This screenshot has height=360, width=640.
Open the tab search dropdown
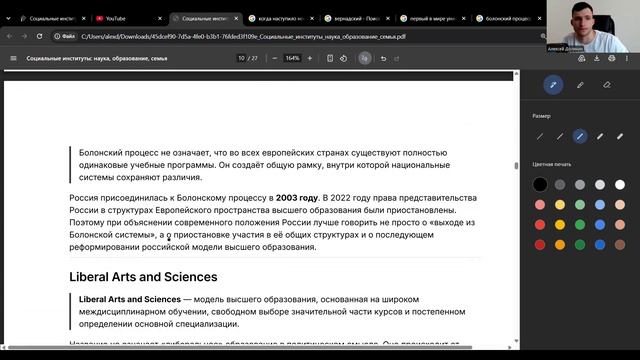8,18
